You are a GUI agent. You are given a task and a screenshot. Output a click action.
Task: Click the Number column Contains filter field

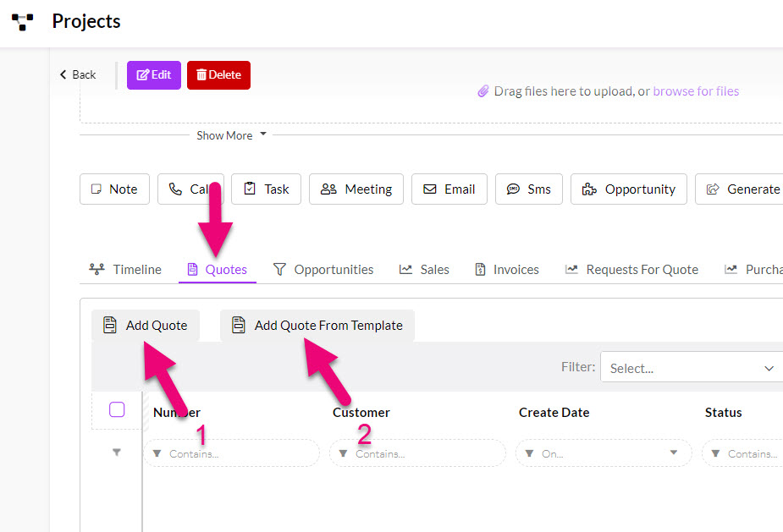[x=232, y=453]
